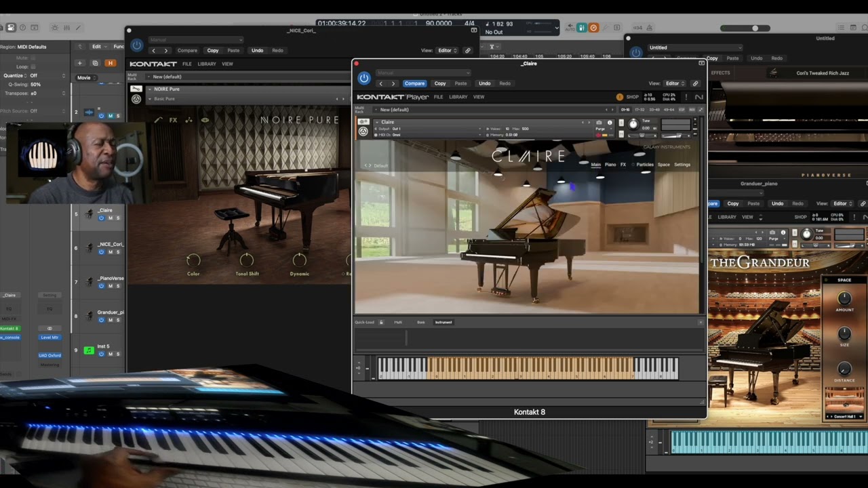Click the Claire Tune knob
868x488 pixels.
point(633,123)
